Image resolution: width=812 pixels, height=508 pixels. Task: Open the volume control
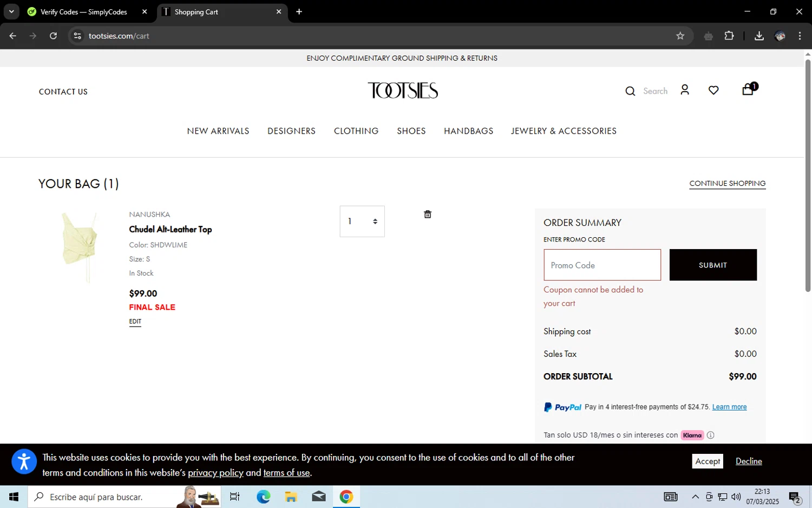736,497
